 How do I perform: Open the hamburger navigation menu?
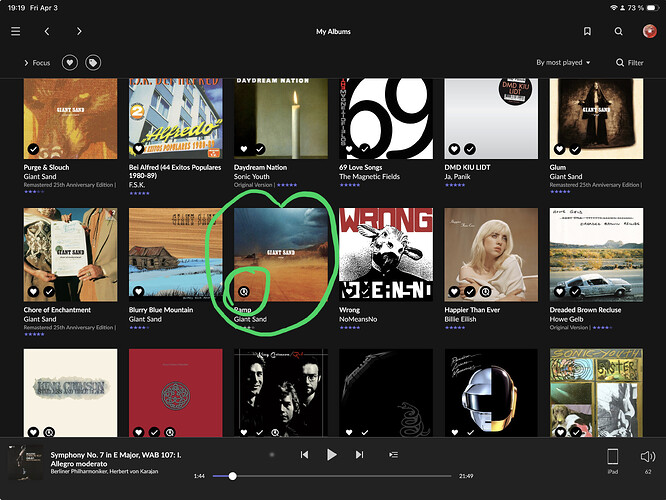point(16,31)
